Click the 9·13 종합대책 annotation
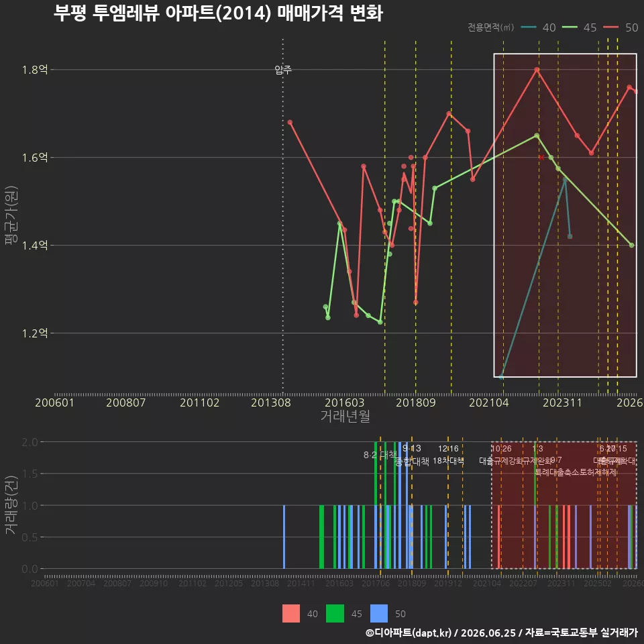The width and height of the screenshot is (644, 644). click(412, 455)
